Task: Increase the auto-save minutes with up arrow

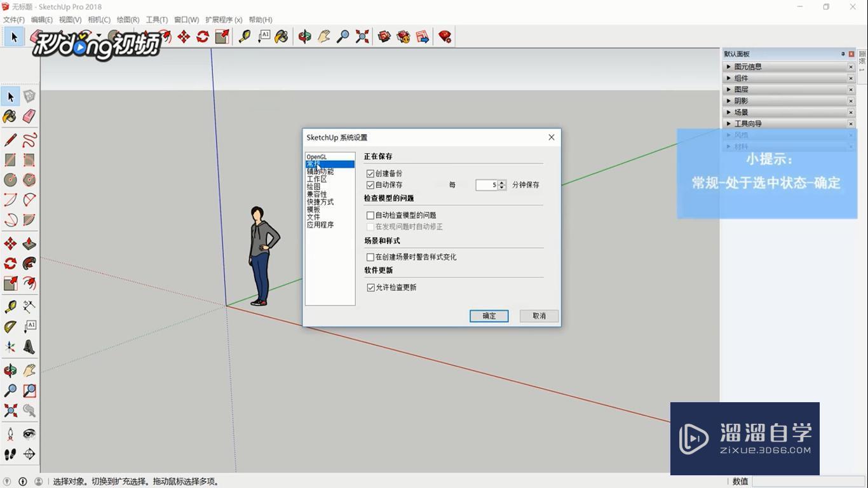Action: pos(502,182)
